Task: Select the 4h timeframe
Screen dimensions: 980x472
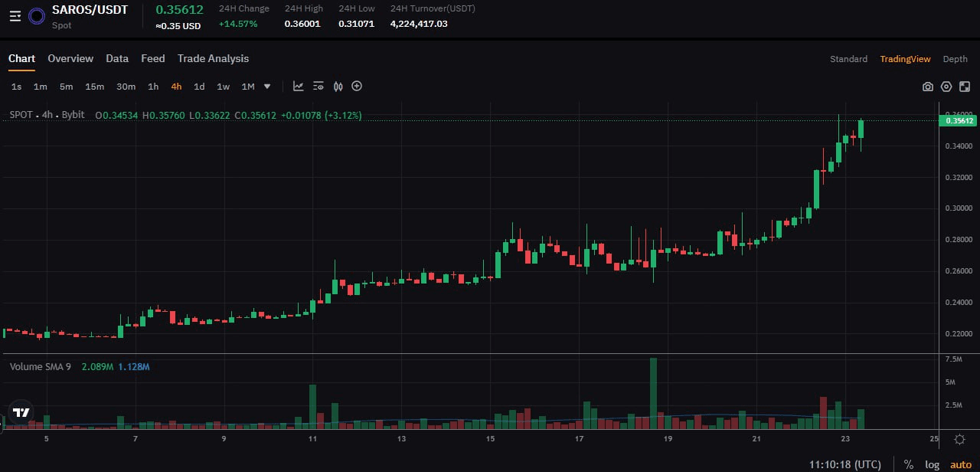Action: point(176,87)
